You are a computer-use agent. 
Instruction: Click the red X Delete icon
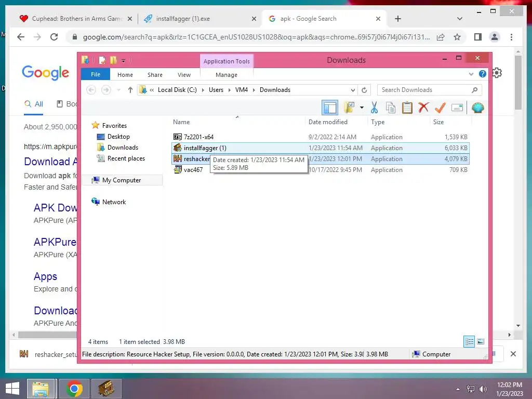[x=423, y=108]
